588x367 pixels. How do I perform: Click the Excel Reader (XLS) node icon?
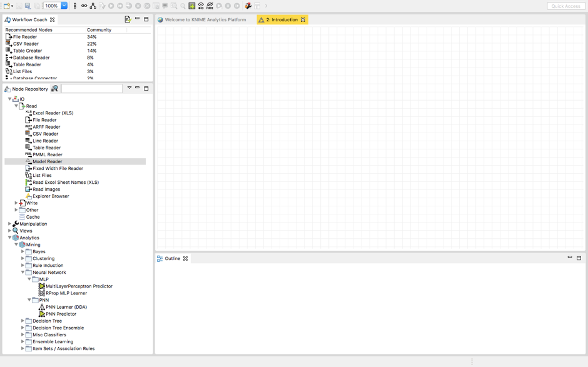pyautogui.click(x=28, y=113)
